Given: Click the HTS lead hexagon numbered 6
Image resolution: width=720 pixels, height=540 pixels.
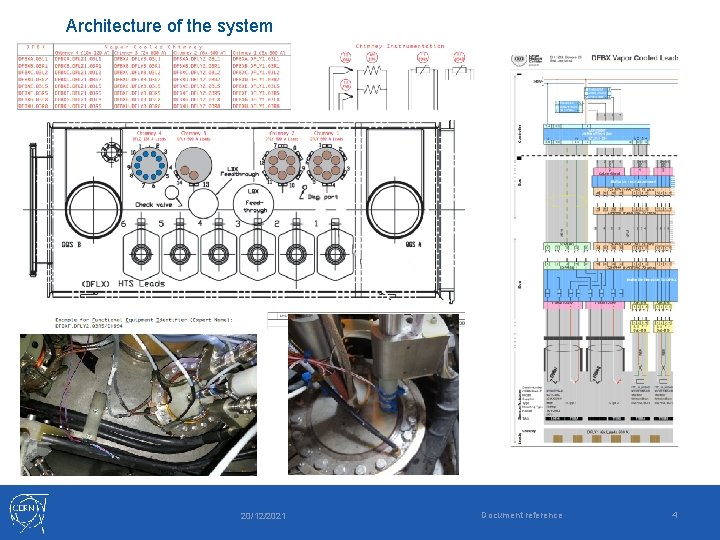Looking at the screenshot, I should coord(141,254).
